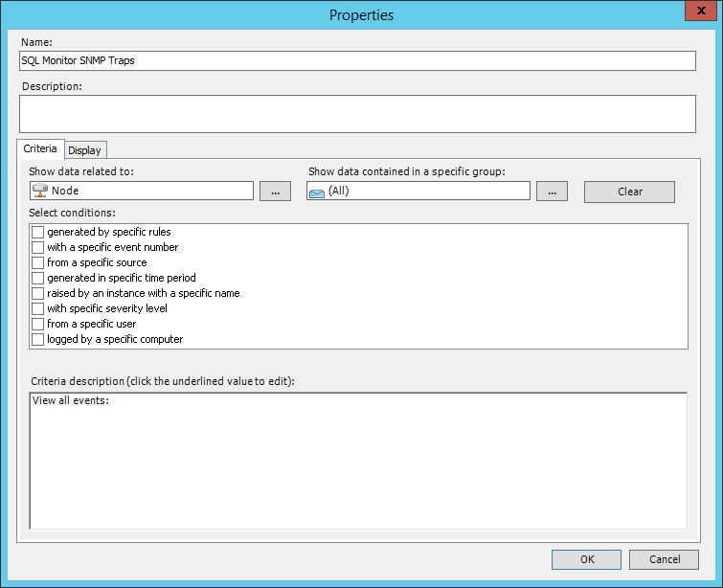
Task: Click the group envelope icon beside (All)
Action: [x=317, y=192]
